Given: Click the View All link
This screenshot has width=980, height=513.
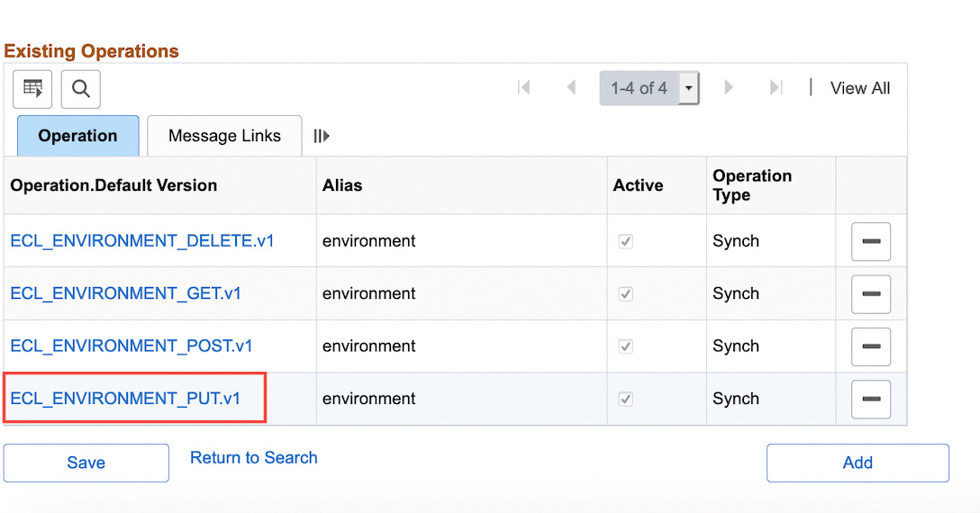Looking at the screenshot, I should pos(860,88).
